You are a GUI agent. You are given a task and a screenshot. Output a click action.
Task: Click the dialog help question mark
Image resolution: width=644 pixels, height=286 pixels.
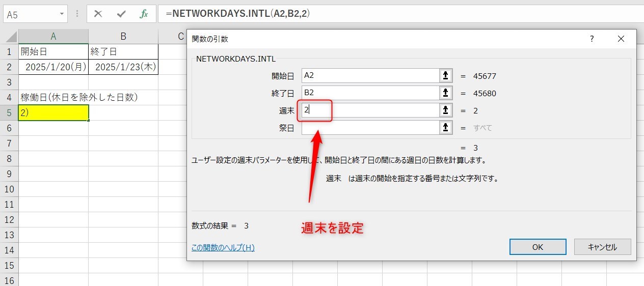tap(592, 39)
